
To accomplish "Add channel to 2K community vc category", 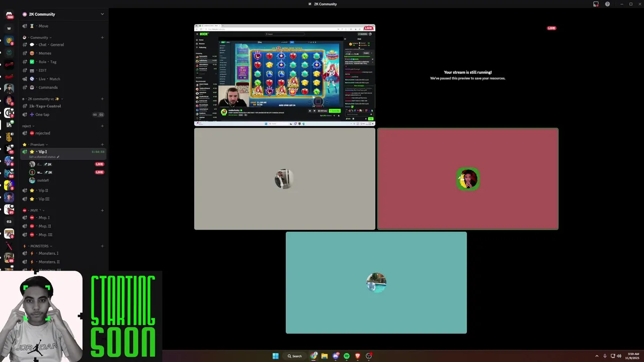I will pos(102,99).
